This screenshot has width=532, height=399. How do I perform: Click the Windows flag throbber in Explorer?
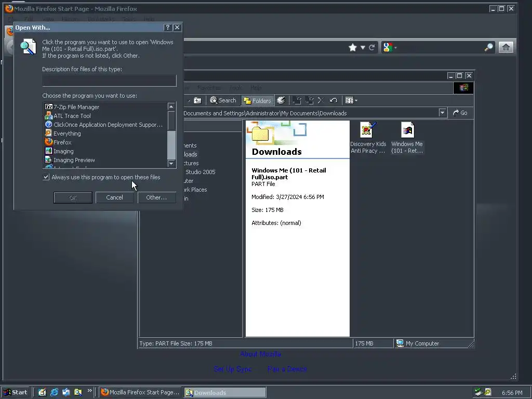463,88
